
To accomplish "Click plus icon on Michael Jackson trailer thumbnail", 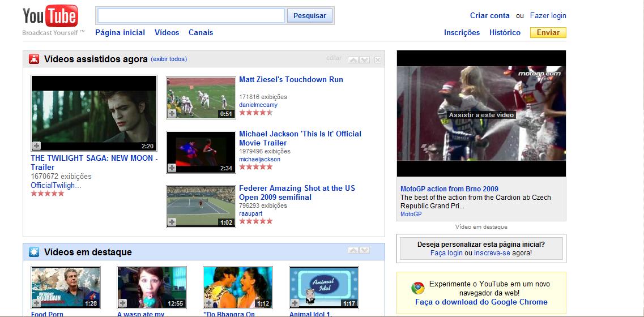I will point(172,168).
